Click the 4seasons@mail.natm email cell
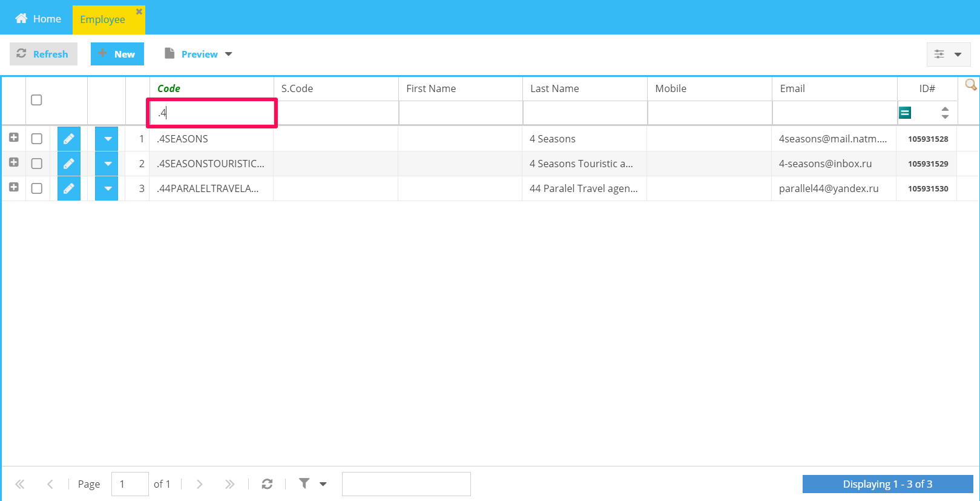The width and height of the screenshot is (980, 501). (834, 139)
